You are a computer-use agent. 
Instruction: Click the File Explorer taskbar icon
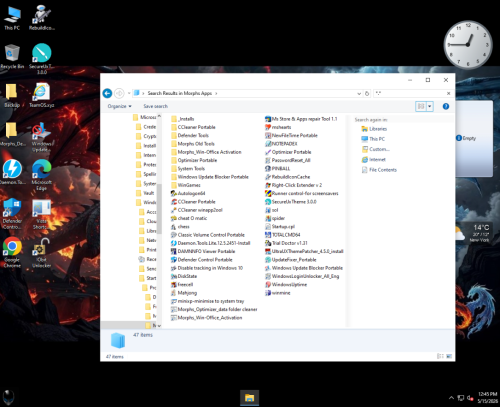click(x=249, y=398)
